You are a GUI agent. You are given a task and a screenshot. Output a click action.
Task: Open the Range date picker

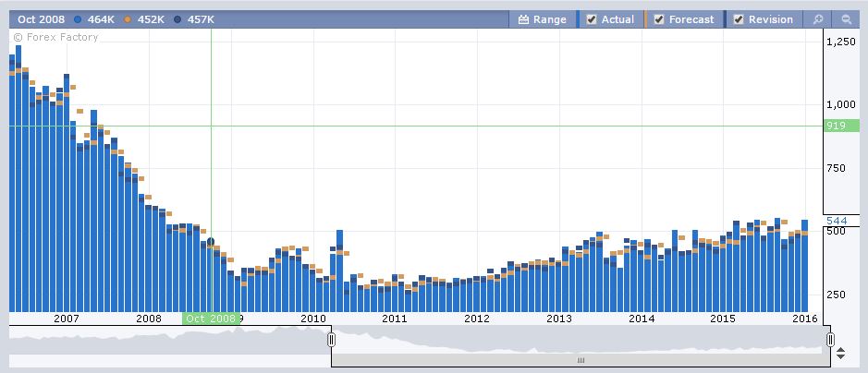coord(542,19)
